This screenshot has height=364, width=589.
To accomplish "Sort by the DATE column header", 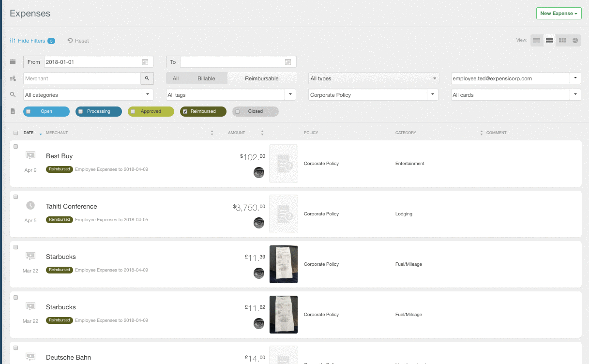I will (29, 133).
